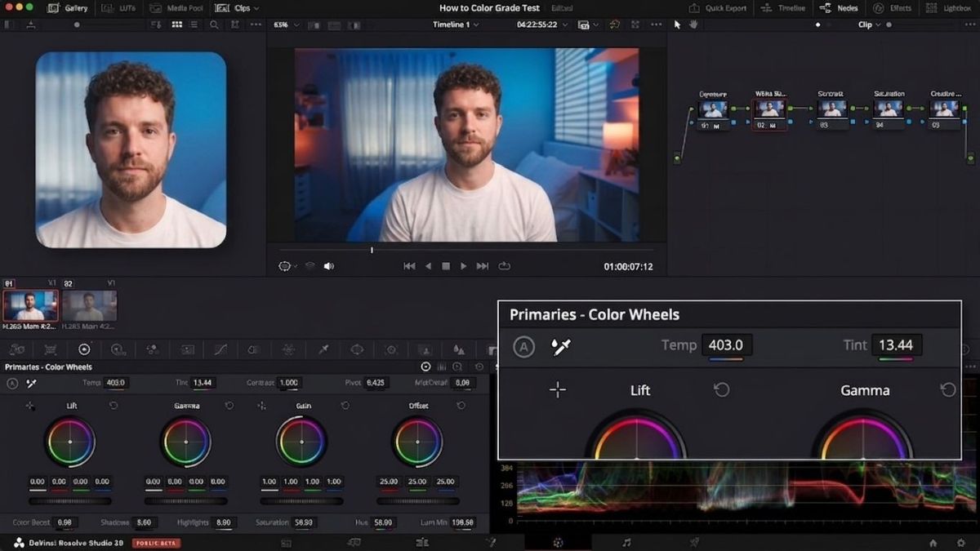Jump to the last frame
The image size is (980, 551).
point(483,266)
